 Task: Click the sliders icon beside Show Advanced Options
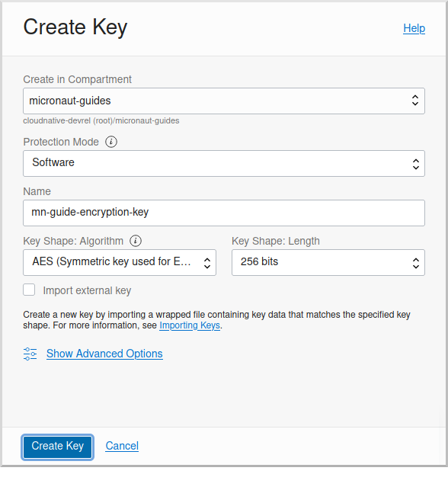point(30,354)
